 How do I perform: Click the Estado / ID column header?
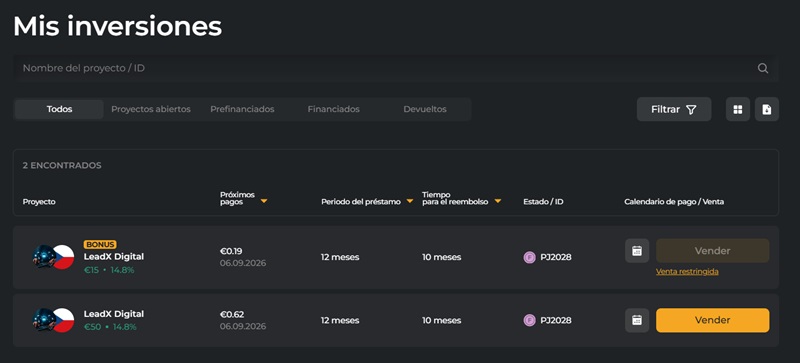(x=543, y=202)
